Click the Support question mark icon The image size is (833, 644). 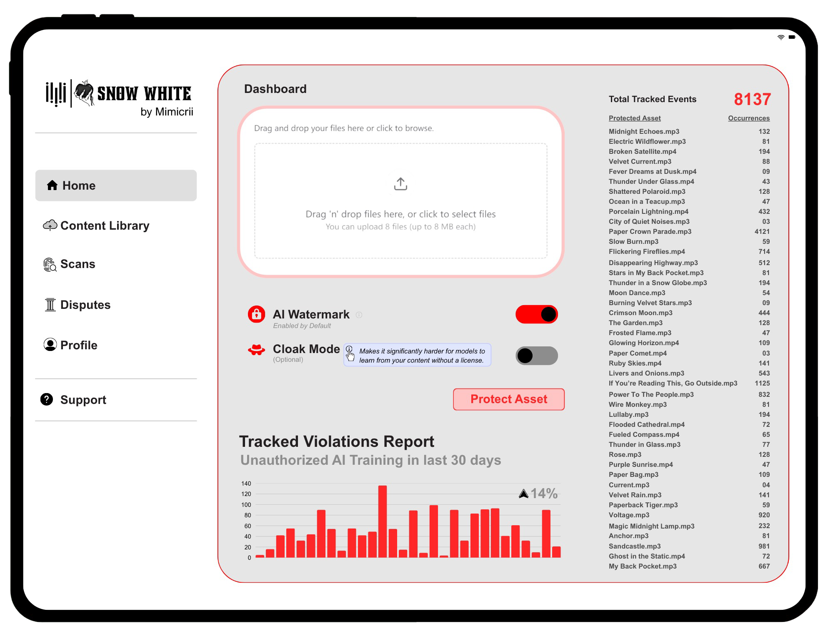47,399
